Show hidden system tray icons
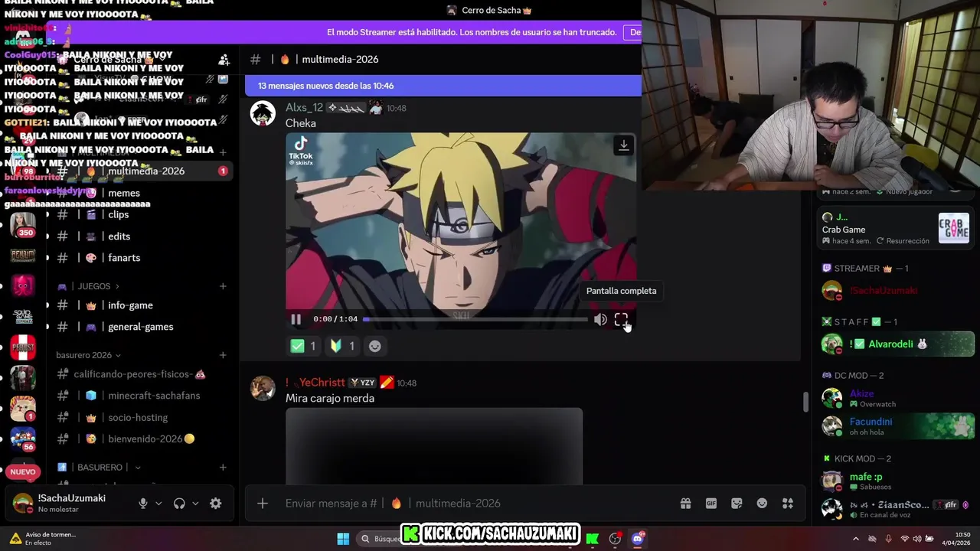This screenshot has height=551, width=980. point(856,539)
